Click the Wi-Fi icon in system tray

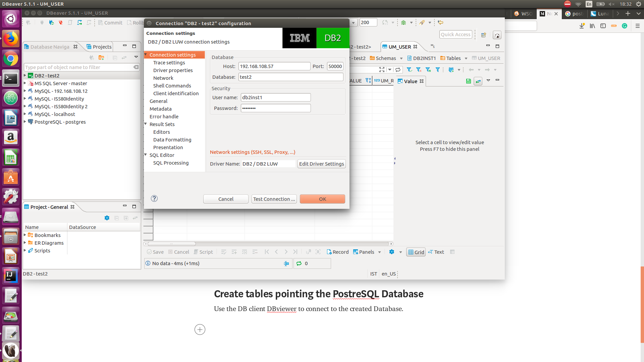click(x=578, y=4)
